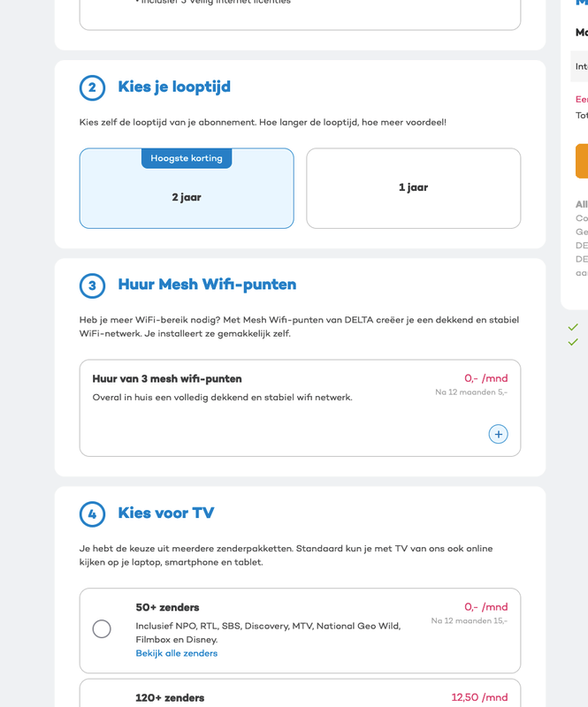The height and width of the screenshot is (707, 588).
Task: Select the 50+ zenders radio button
Action: click(102, 628)
